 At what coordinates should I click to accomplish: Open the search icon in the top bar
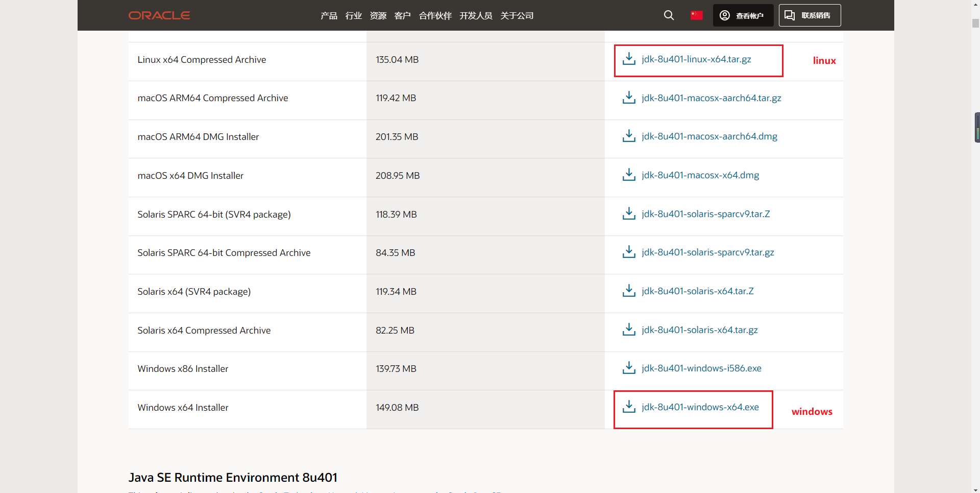[x=669, y=15]
